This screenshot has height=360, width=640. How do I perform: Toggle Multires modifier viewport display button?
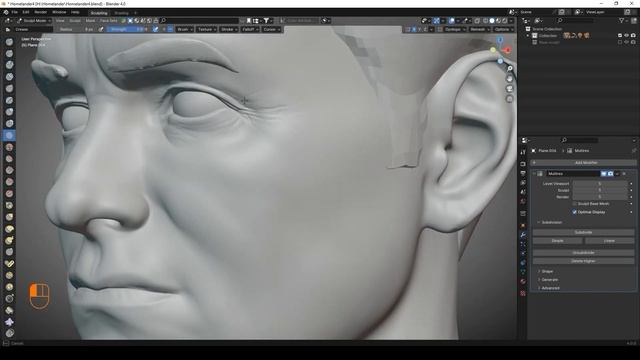point(603,174)
